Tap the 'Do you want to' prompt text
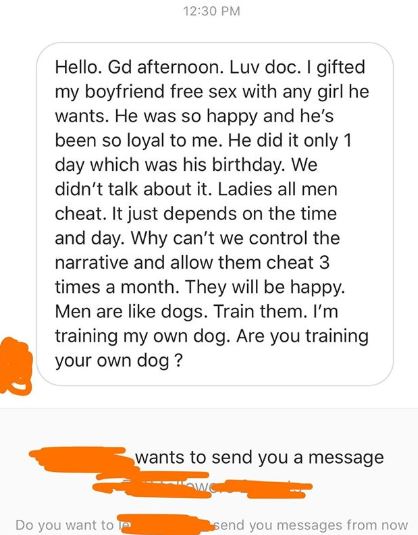The width and height of the screenshot is (418, 535). [65, 525]
